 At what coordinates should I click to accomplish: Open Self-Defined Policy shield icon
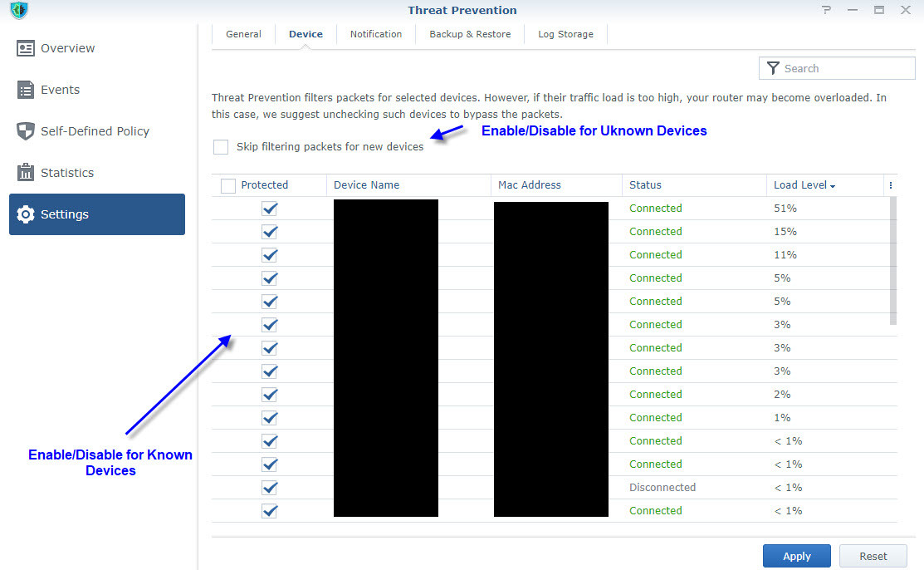coord(26,131)
